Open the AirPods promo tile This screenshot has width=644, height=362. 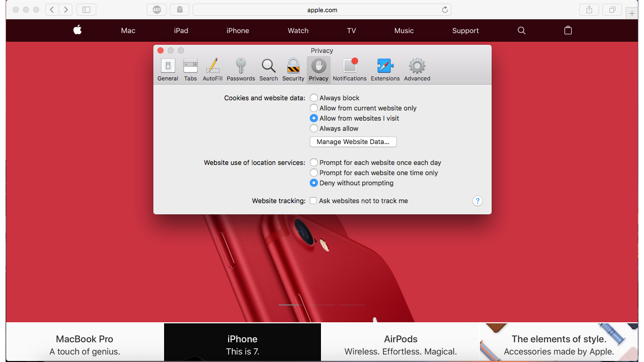pos(400,342)
